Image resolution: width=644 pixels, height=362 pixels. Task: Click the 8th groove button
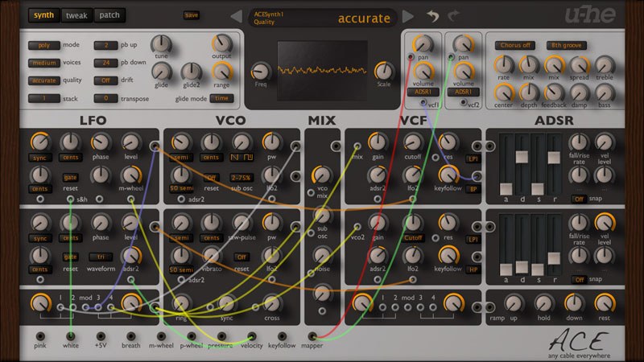point(567,45)
